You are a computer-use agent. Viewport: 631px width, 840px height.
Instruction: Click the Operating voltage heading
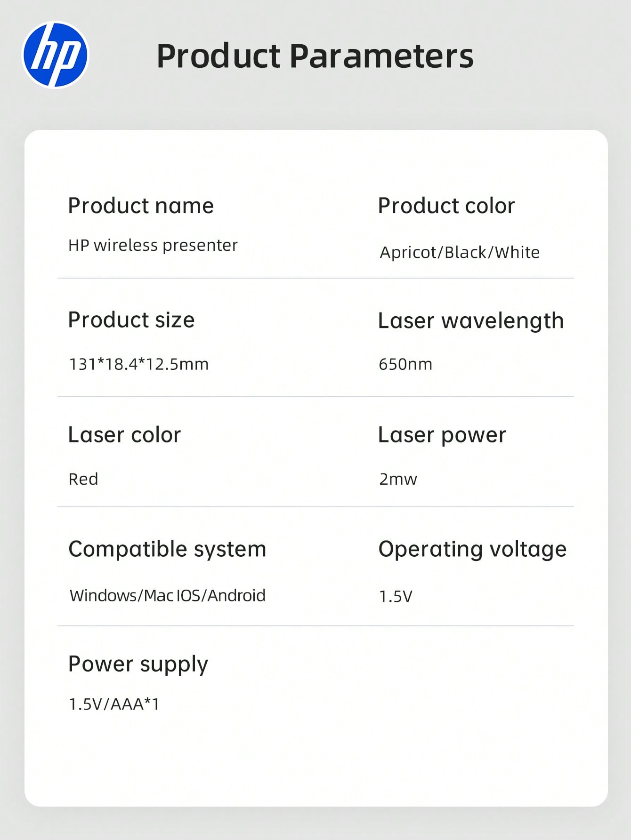pos(472,550)
